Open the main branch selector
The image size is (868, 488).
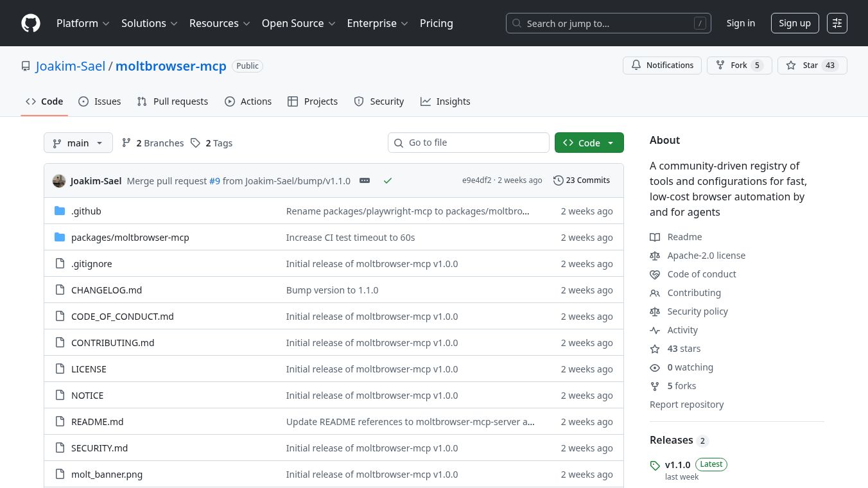click(78, 143)
